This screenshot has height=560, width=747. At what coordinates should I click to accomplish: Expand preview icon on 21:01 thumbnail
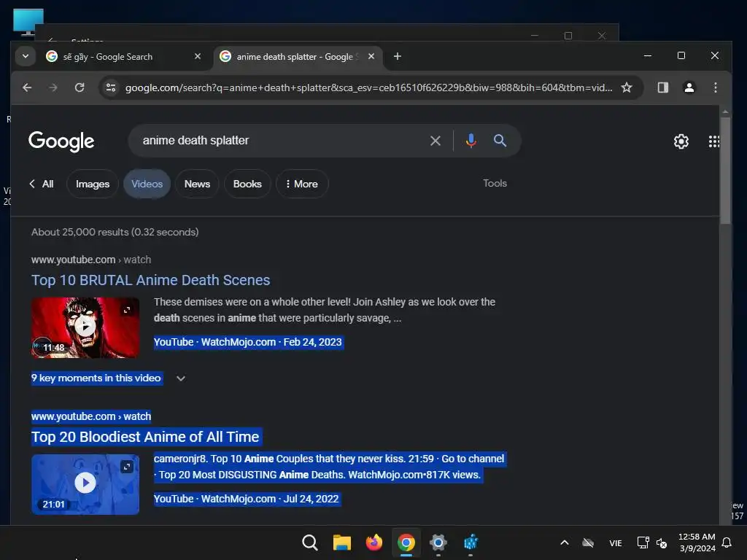(x=127, y=467)
